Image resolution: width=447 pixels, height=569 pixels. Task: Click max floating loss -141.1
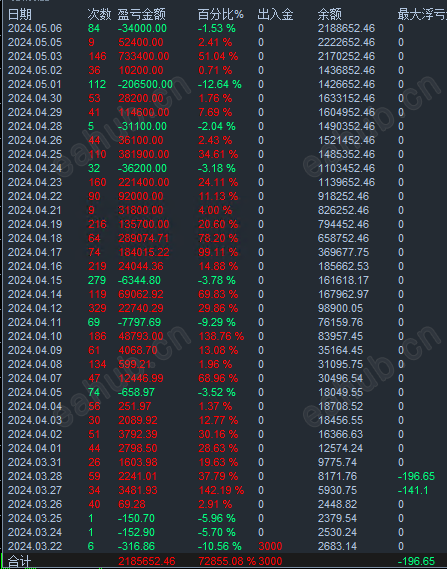(413, 491)
